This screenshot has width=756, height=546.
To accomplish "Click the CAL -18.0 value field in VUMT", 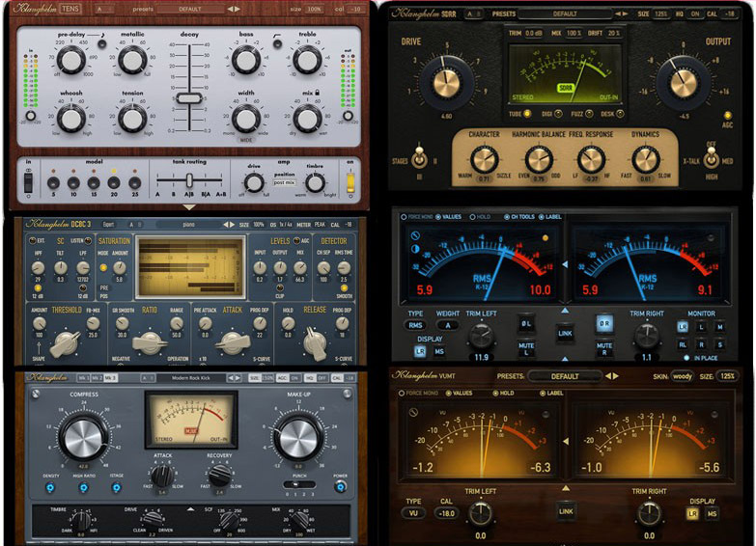I will point(444,513).
